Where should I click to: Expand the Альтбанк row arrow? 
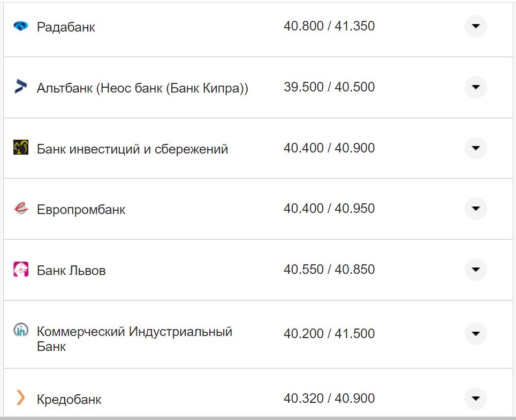point(475,87)
